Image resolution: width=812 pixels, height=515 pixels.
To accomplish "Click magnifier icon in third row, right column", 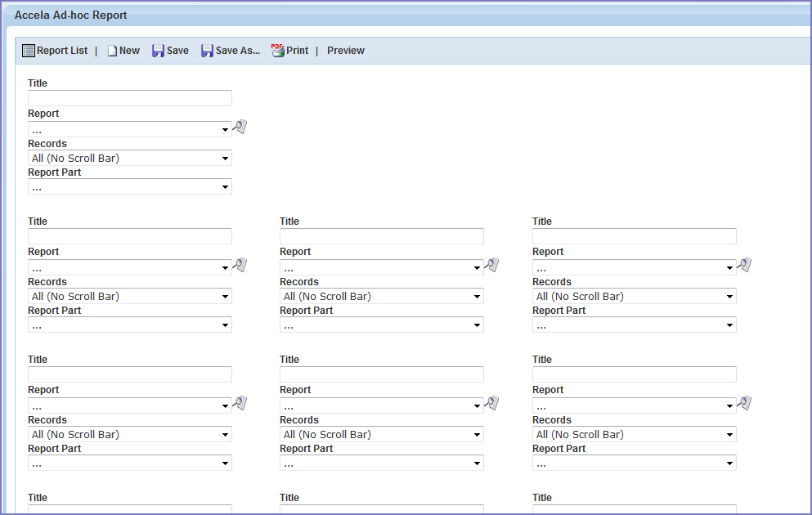I will point(744,403).
